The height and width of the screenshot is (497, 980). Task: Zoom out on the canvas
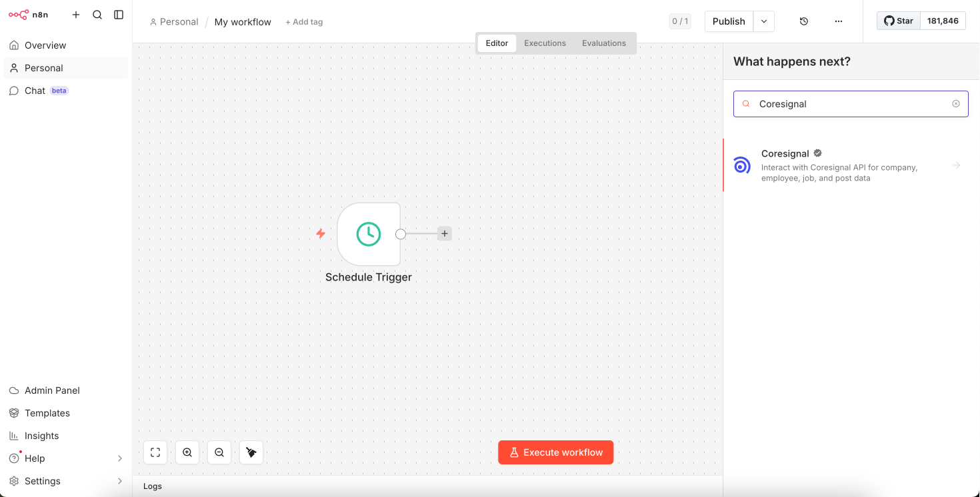pos(219,452)
